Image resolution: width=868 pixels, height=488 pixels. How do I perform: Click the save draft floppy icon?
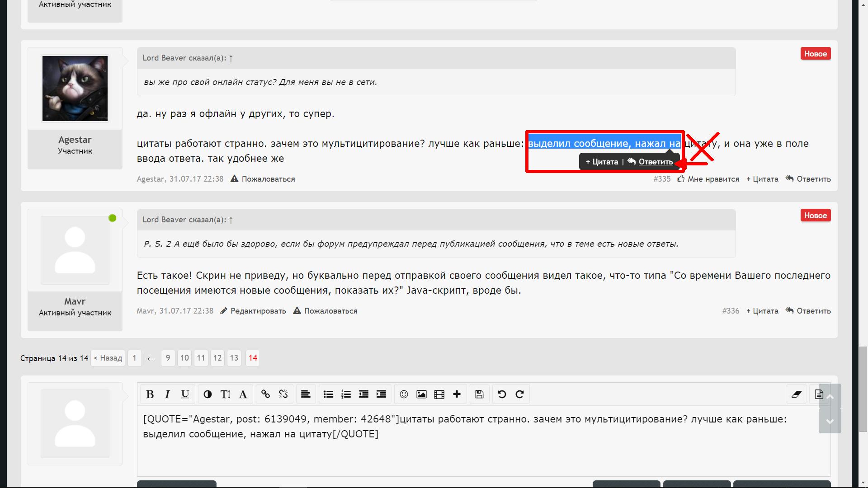479,394
